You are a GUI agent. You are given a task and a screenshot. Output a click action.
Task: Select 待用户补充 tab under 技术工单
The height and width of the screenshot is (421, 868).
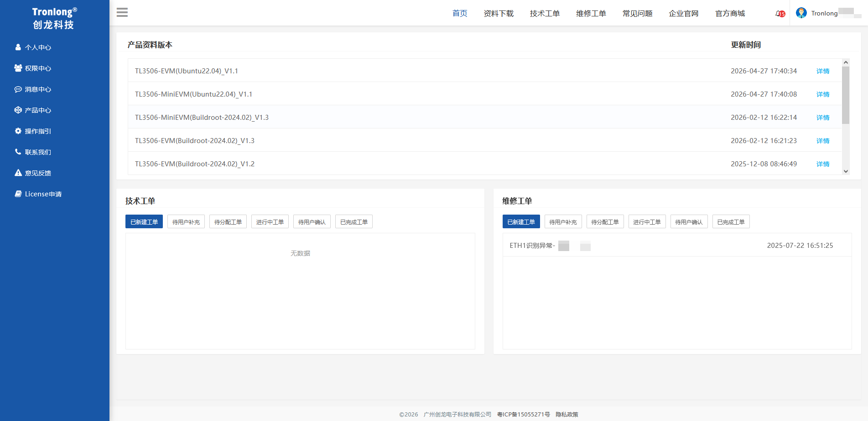(186, 222)
